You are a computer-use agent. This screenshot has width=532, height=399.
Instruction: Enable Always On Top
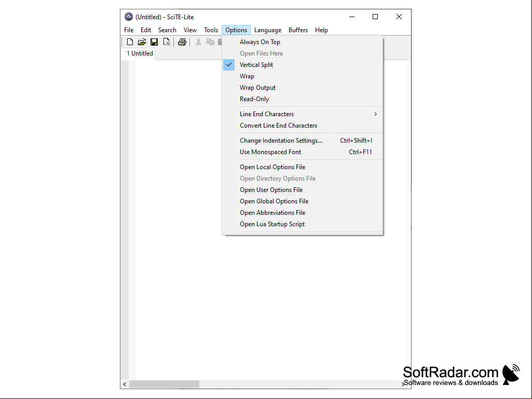click(x=303, y=42)
